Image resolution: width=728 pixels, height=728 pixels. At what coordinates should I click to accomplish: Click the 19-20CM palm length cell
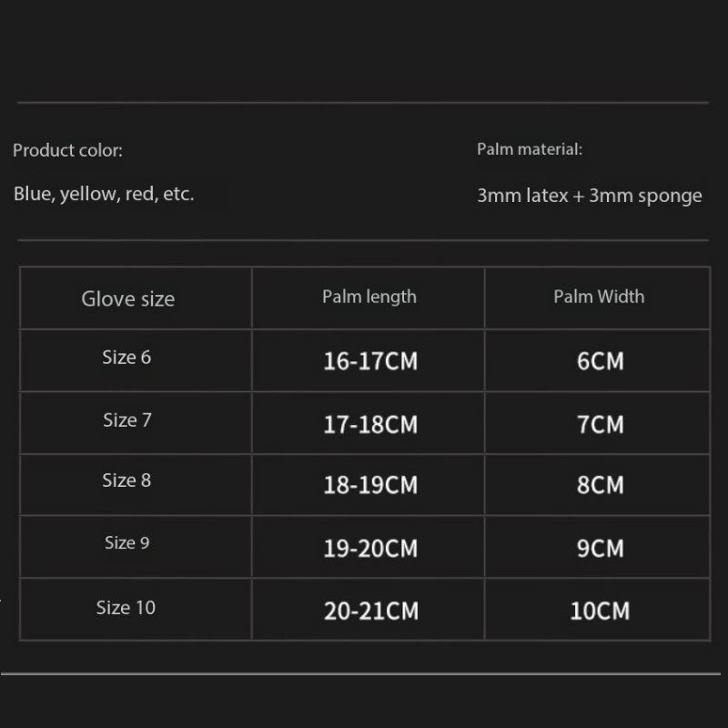point(370,549)
